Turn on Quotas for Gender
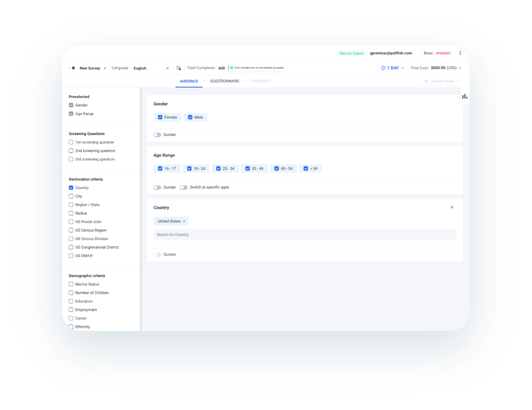This screenshot has height=410, width=532. coord(157,135)
